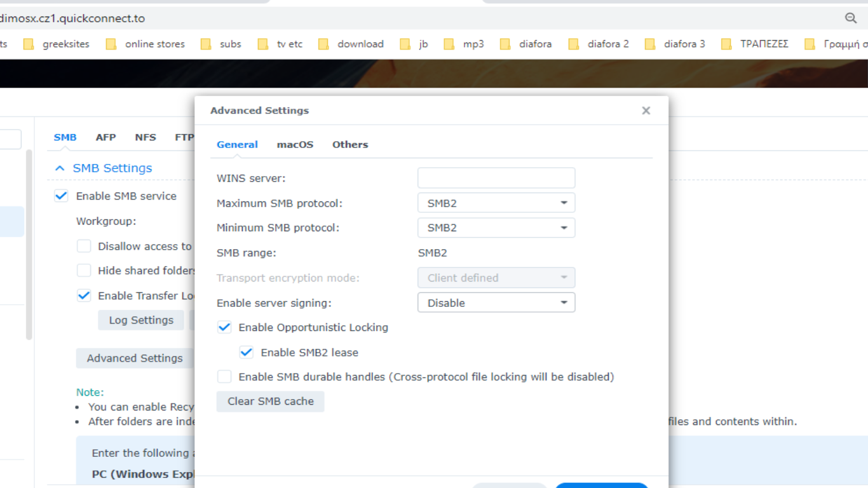This screenshot has height=488, width=868.
Task: Disable Opportunistic Locking checkbox
Action: tap(224, 327)
